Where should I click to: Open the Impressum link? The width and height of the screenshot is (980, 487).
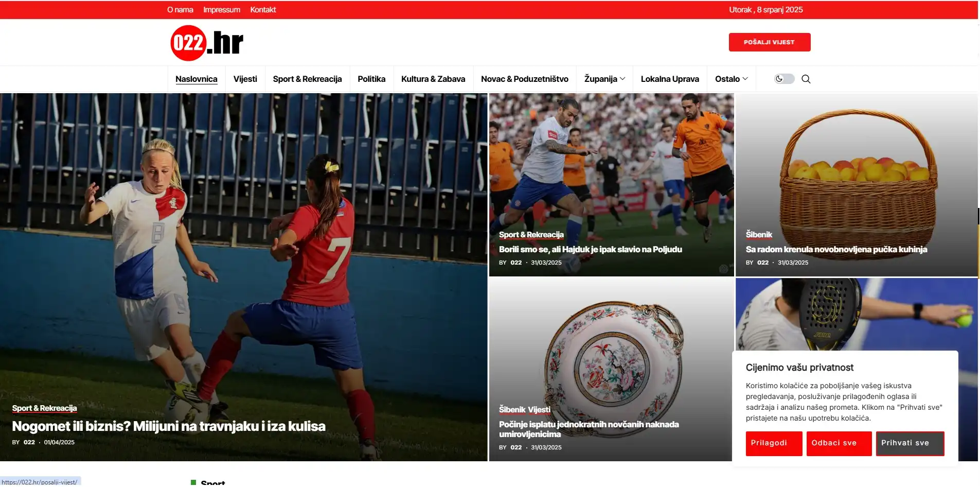(222, 10)
